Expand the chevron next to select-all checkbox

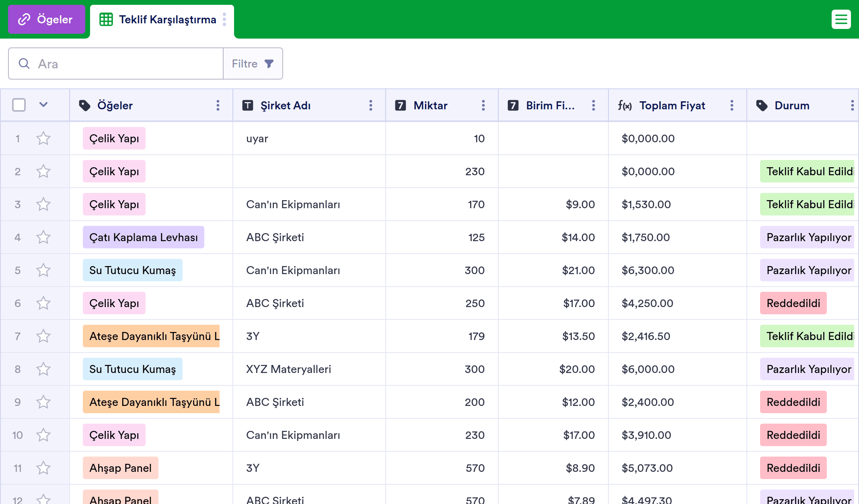click(x=43, y=105)
